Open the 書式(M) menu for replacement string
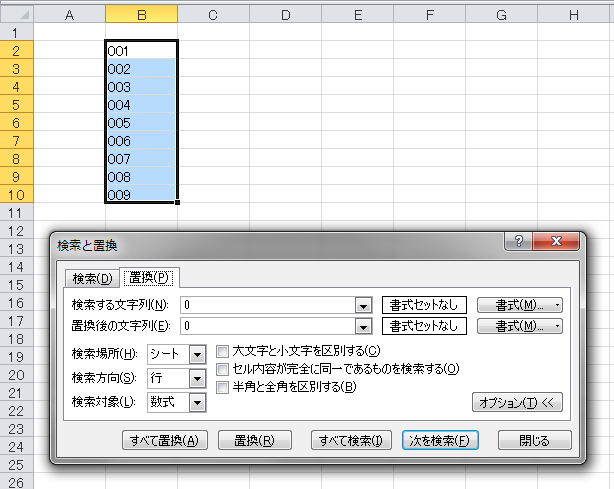 click(x=520, y=326)
